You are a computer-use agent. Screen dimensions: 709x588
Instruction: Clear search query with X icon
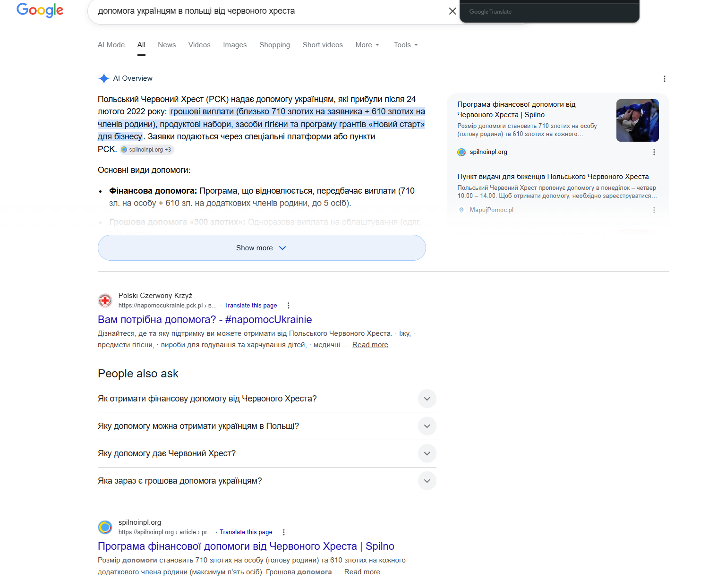(x=452, y=11)
